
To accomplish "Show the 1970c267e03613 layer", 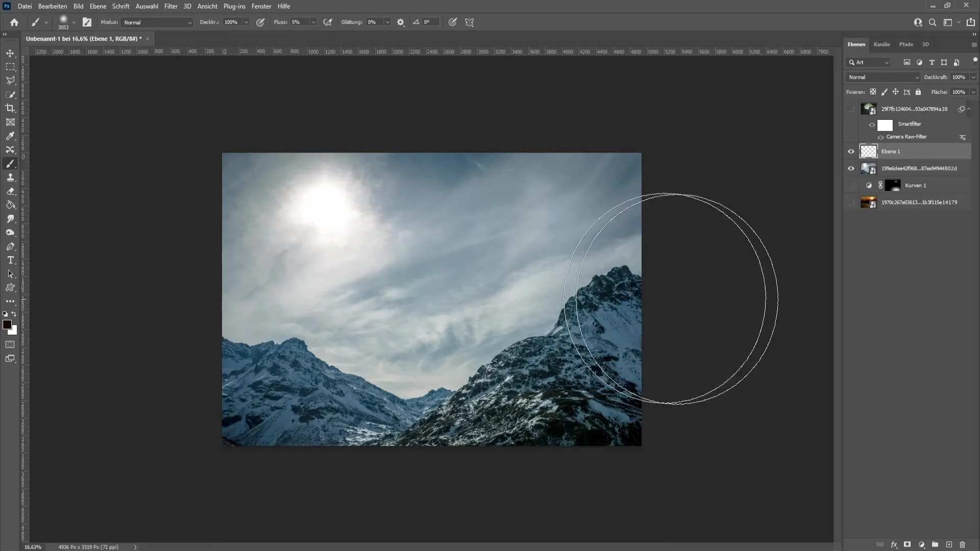I will tap(851, 203).
